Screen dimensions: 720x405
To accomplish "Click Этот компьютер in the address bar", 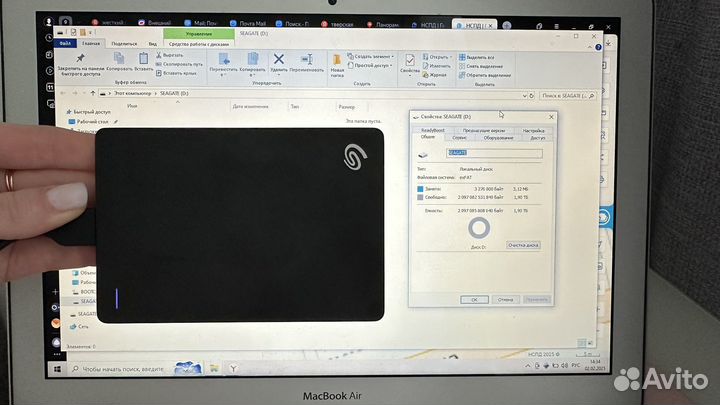I will point(133,93).
